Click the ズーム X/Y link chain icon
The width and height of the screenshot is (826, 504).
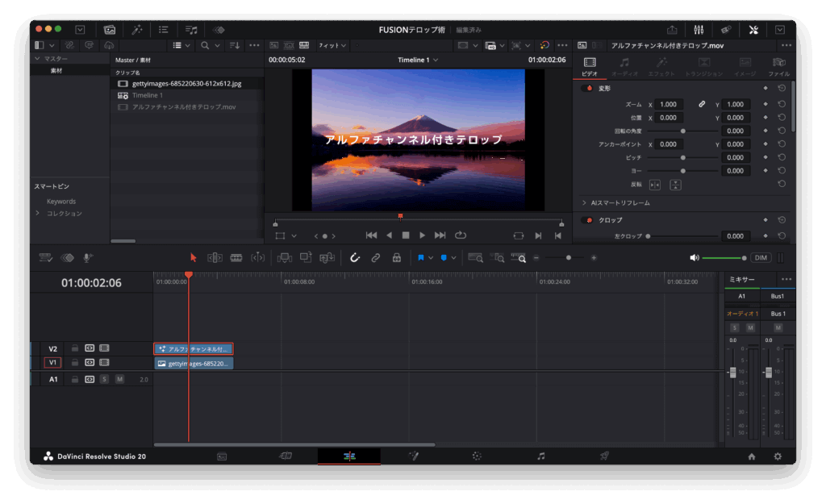coord(702,104)
